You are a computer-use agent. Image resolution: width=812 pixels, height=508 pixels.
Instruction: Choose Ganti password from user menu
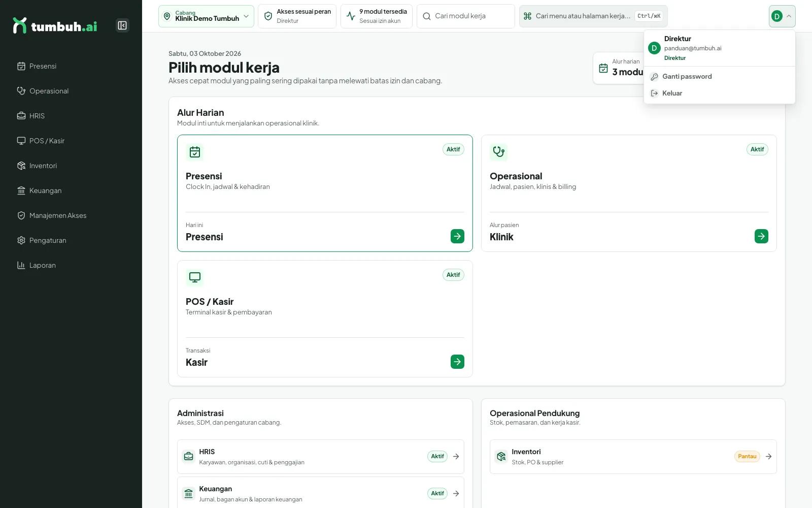point(720,77)
